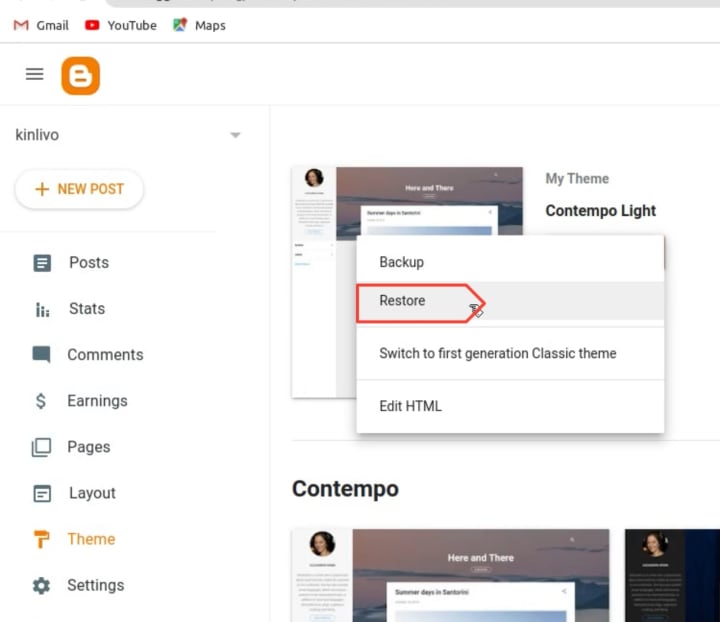Open Comments in the sidebar
This screenshot has height=622, width=720.
105,355
